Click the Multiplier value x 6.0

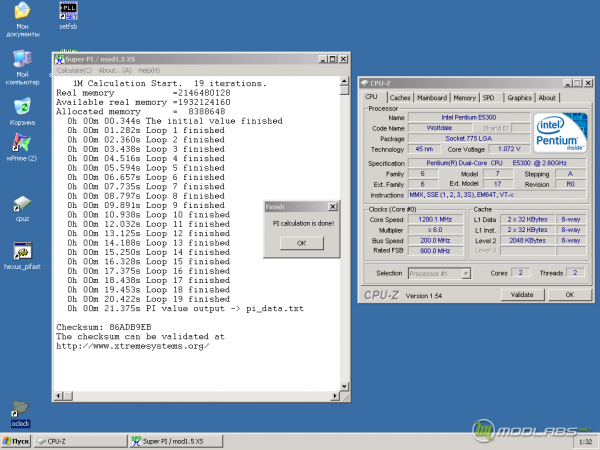tap(435, 230)
